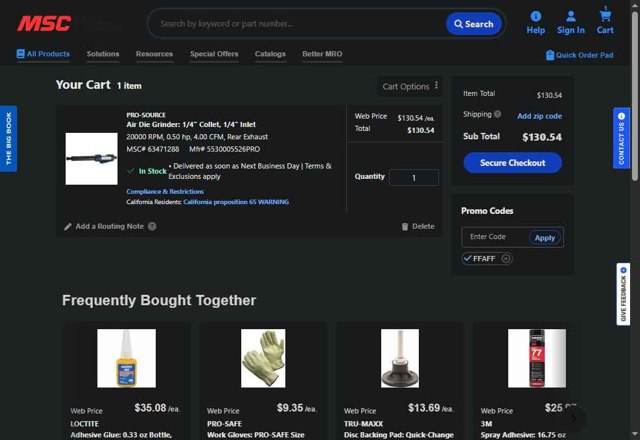Image resolution: width=640 pixels, height=440 pixels.
Task: Open the Special Offers menu
Action: coord(214,54)
